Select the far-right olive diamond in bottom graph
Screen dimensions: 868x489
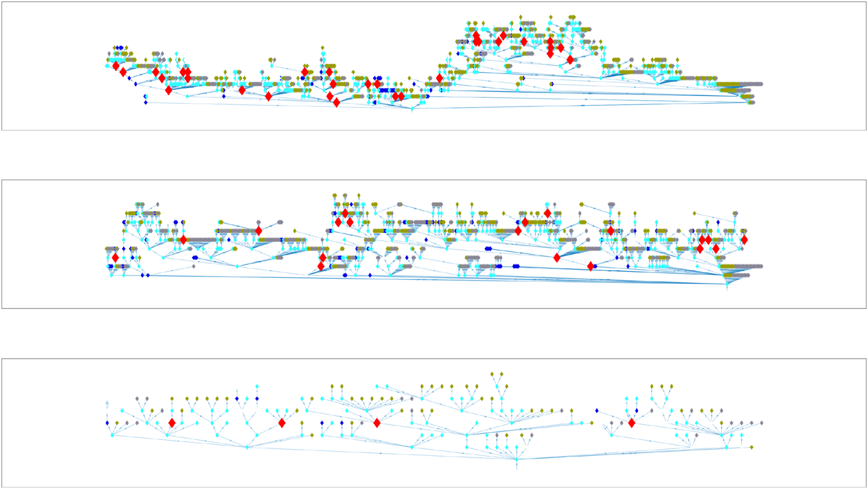point(751,447)
